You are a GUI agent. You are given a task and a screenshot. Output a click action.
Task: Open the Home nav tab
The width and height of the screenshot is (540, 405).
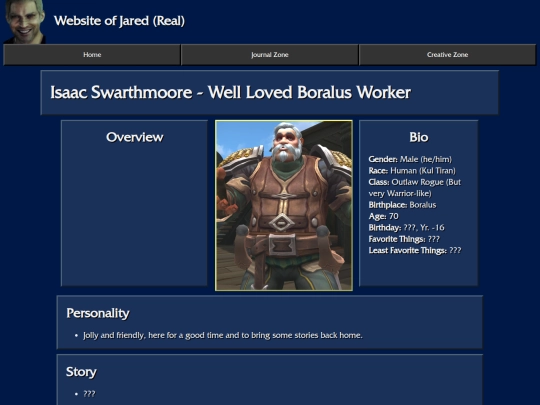[x=92, y=55]
